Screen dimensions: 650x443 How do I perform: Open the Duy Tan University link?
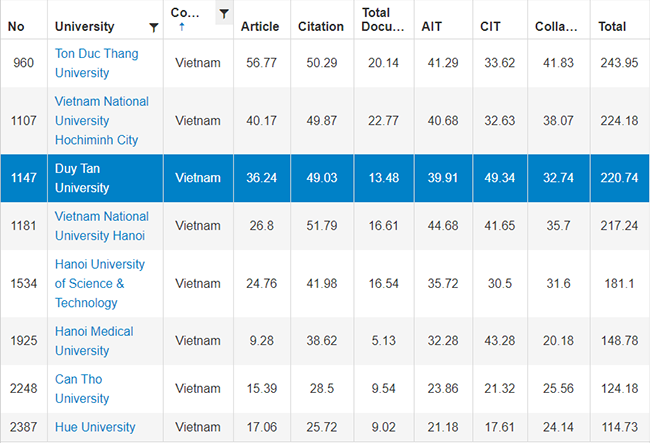[x=82, y=178]
